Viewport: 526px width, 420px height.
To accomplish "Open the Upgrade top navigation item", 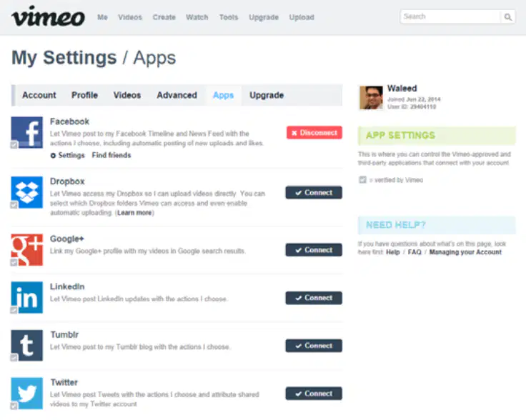I will 264,17.
